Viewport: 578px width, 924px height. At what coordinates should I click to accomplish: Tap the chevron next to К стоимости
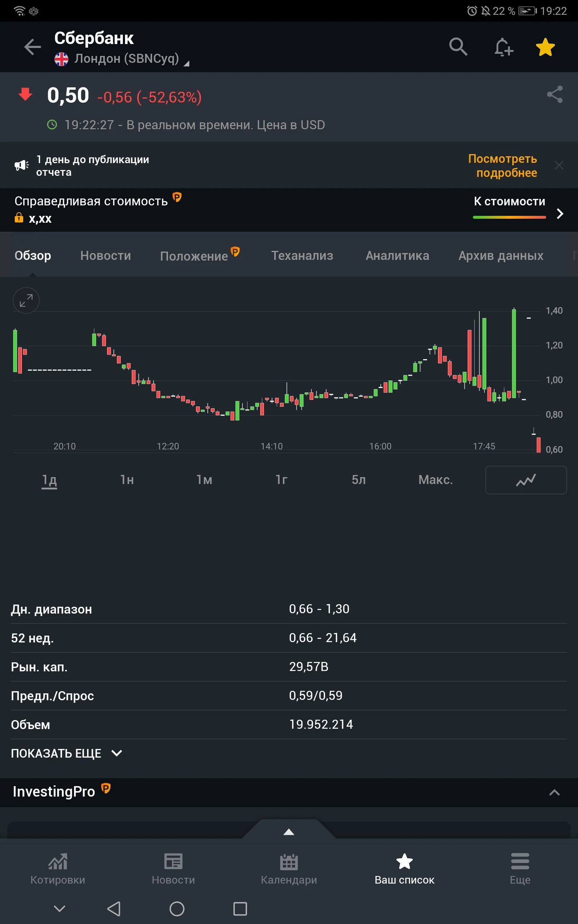click(560, 213)
